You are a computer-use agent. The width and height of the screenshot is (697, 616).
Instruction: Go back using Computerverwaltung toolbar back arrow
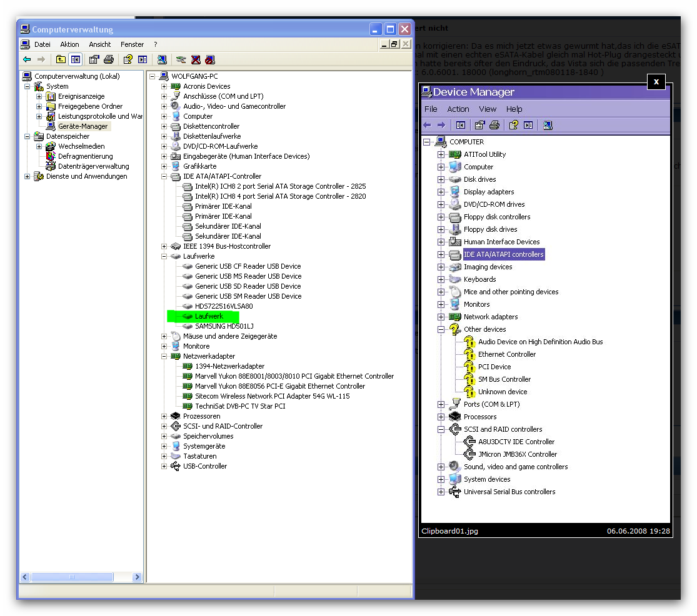[27, 59]
